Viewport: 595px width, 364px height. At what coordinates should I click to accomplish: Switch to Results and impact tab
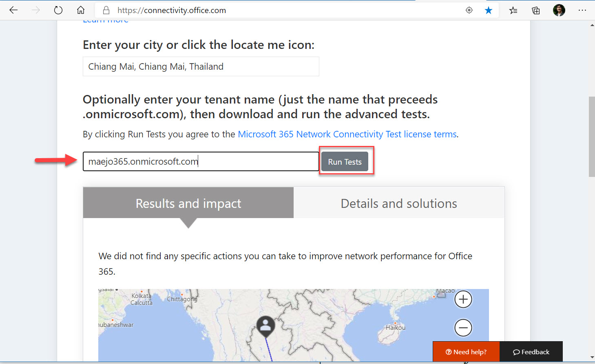[x=188, y=203]
